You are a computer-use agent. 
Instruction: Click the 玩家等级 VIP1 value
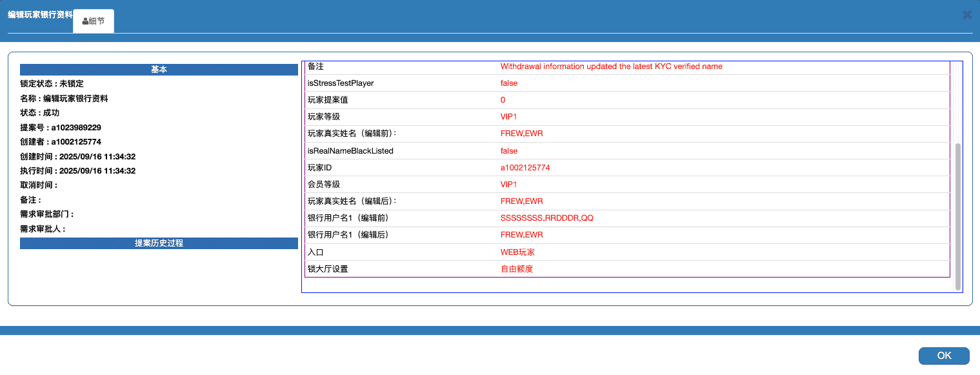[x=508, y=117]
